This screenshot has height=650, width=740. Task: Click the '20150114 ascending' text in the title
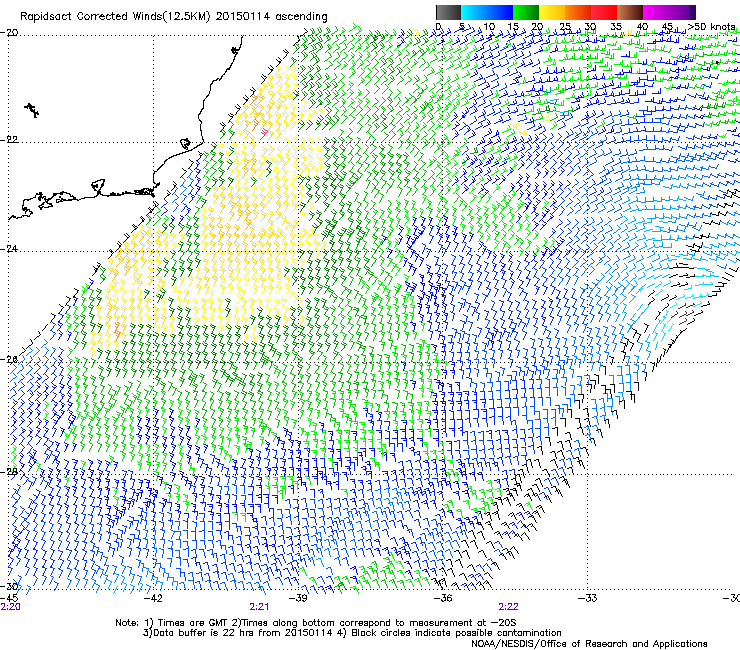pyautogui.click(x=271, y=17)
